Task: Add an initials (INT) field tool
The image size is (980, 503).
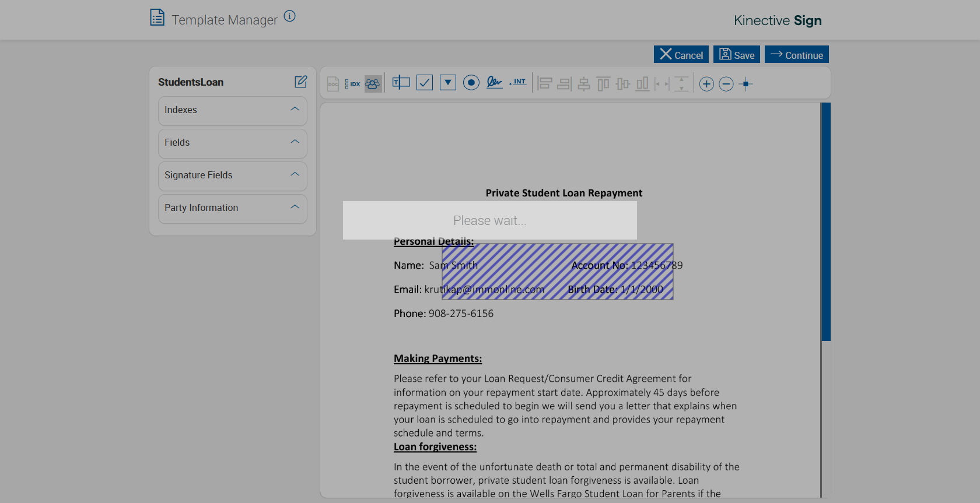Action: pos(518,82)
